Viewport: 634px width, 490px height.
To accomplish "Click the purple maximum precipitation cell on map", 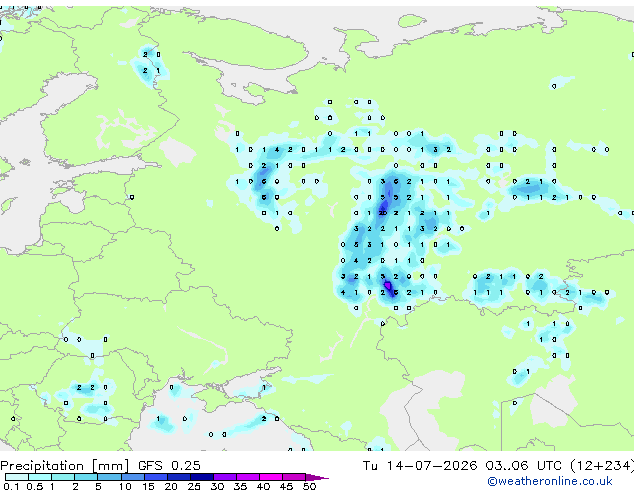I will [x=388, y=286].
